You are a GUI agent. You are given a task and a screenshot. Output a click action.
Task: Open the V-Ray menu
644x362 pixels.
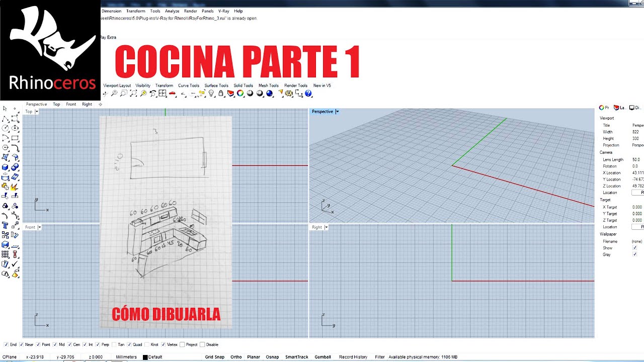[223, 11]
